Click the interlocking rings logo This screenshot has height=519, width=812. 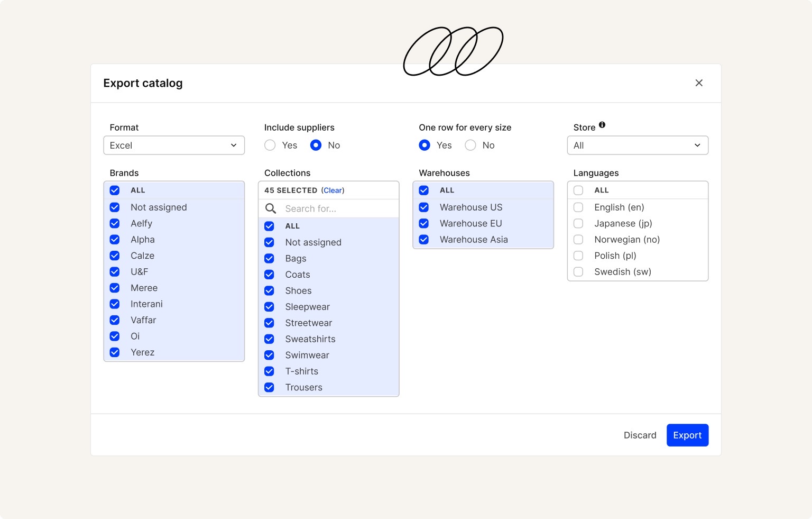pos(453,51)
